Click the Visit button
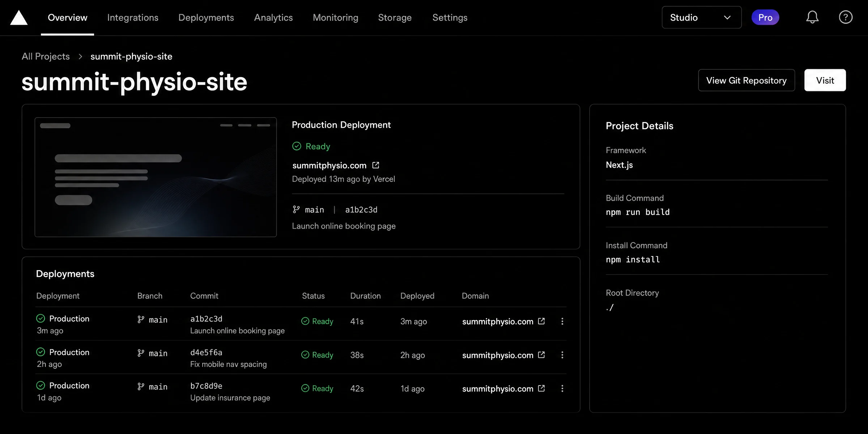The width and height of the screenshot is (868, 434). [825, 80]
